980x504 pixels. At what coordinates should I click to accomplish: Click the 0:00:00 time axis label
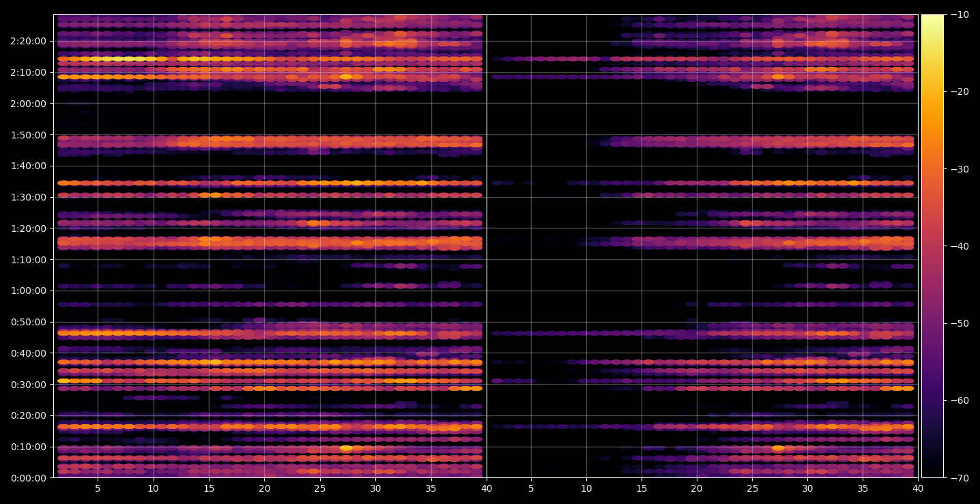(x=29, y=478)
